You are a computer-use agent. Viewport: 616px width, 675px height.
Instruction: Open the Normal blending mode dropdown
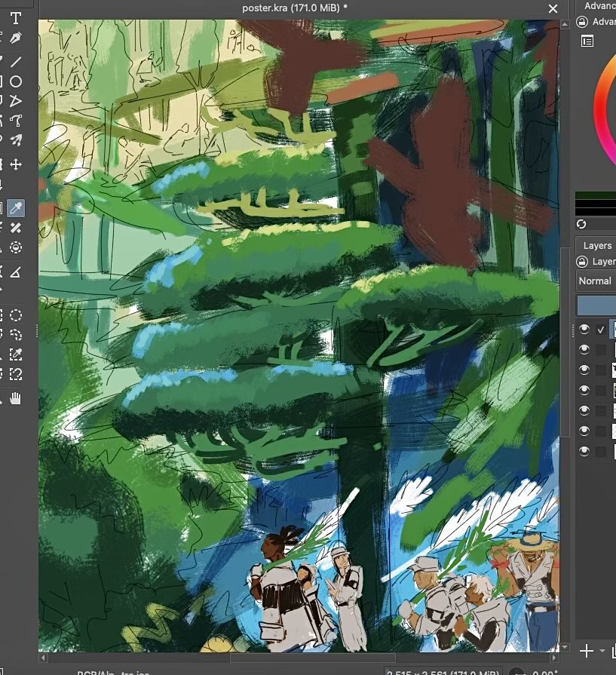[x=596, y=281]
